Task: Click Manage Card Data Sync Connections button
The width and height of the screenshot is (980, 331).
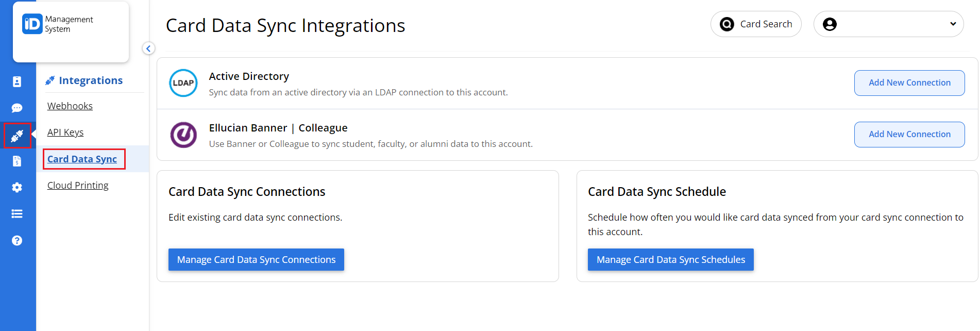Action: click(x=256, y=260)
